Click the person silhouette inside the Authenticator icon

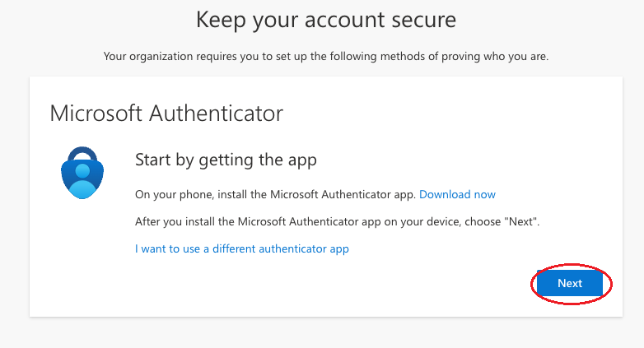(82, 180)
